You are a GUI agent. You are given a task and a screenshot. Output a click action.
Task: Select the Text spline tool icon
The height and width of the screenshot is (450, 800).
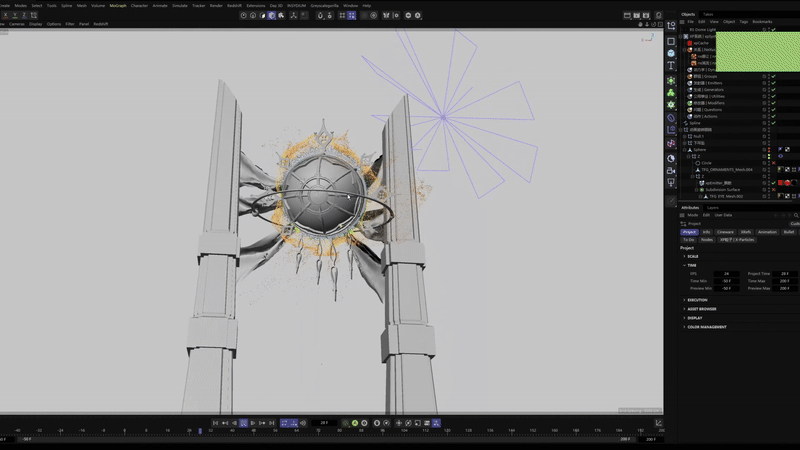tap(671, 65)
